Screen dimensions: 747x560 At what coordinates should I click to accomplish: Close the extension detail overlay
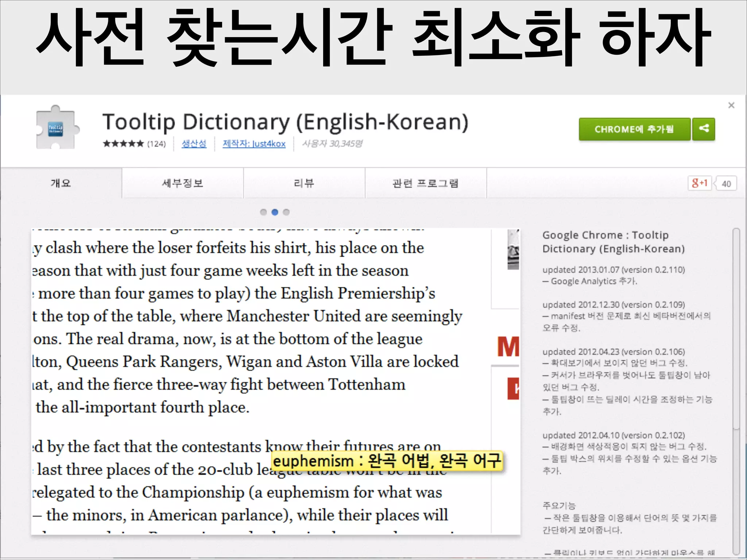731,105
